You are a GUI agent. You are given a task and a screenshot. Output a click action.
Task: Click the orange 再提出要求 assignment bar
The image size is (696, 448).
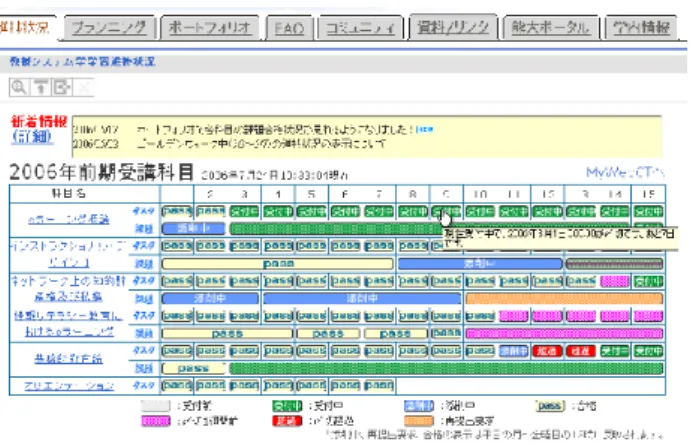tap(564, 298)
